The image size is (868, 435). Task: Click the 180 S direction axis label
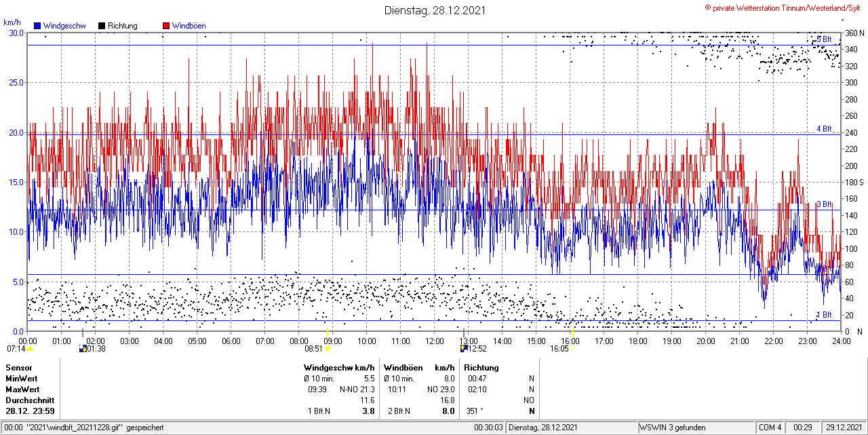(854, 183)
